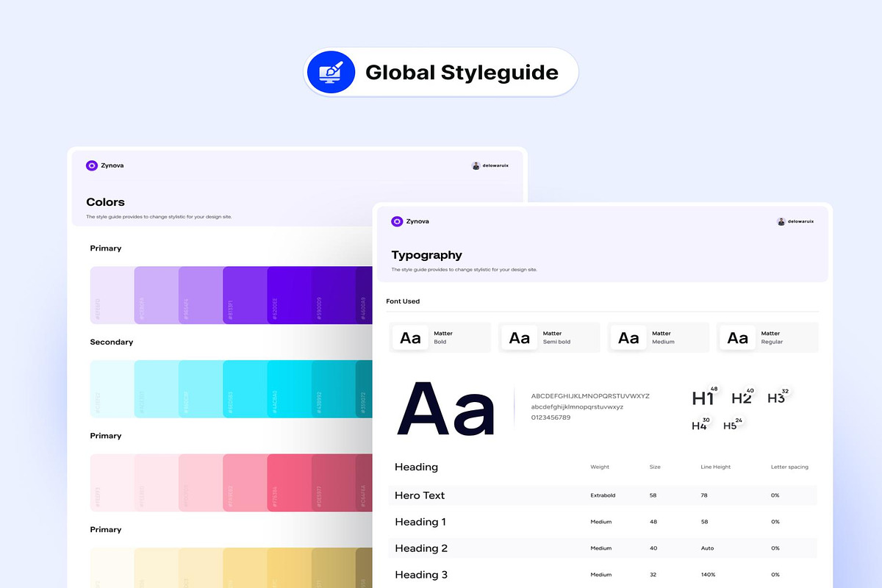This screenshot has height=588, width=882.
Task: Click the Zynova logo icon in Colors window
Action: tap(92, 165)
